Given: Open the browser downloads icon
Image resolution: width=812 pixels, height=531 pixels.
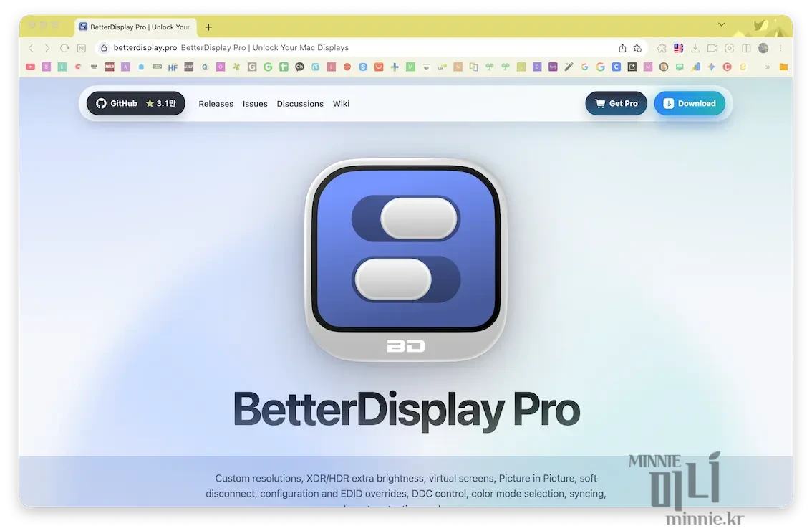Looking at the screenshot, I should coord(695,48).
